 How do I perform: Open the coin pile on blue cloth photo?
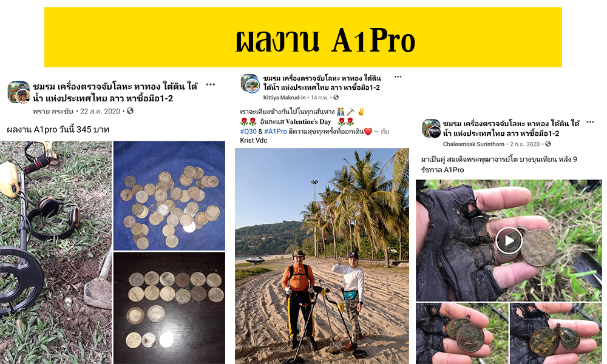(x=169, y=196)
